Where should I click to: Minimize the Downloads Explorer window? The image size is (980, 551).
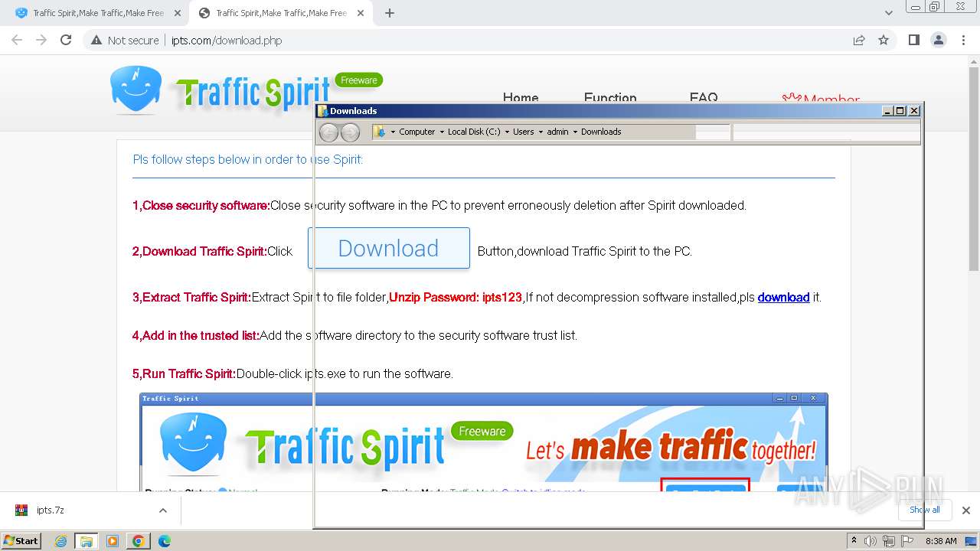[887, 111]
